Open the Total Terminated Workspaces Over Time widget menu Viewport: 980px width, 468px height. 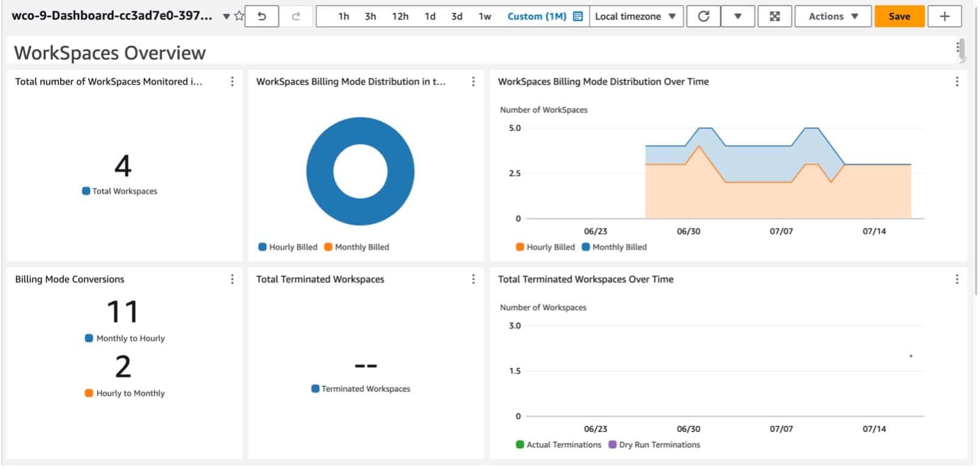coord(957,279)
